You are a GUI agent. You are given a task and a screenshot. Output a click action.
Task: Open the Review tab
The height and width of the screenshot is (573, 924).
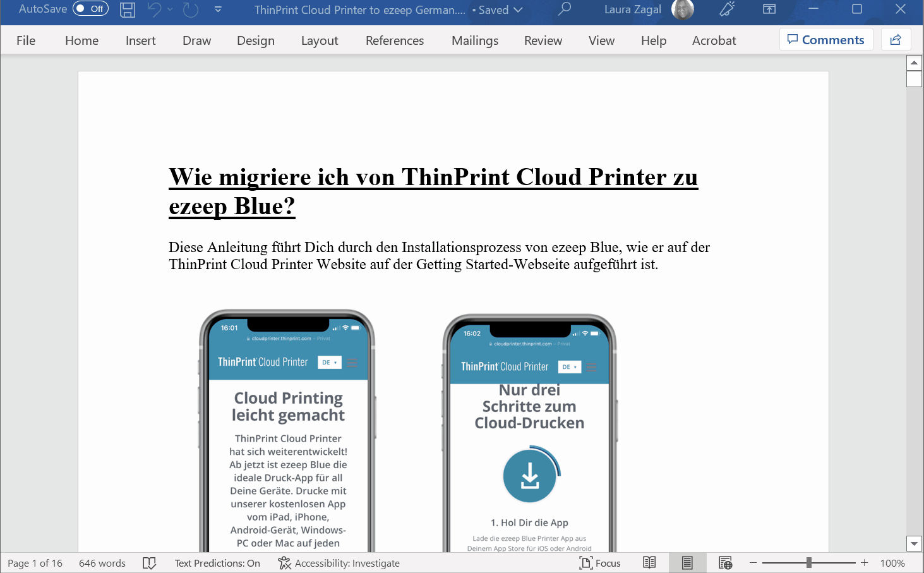tap(543, 40)
